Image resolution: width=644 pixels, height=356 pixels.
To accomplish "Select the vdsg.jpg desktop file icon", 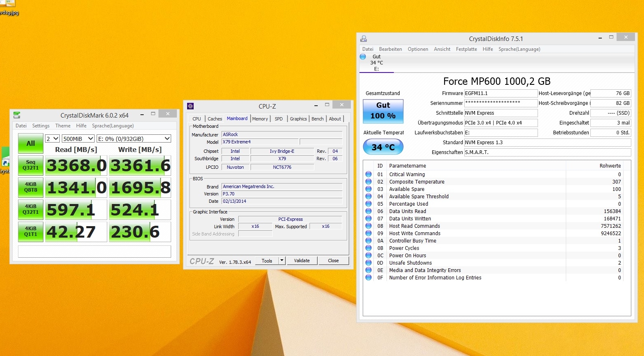I will [x=8, y=7].
